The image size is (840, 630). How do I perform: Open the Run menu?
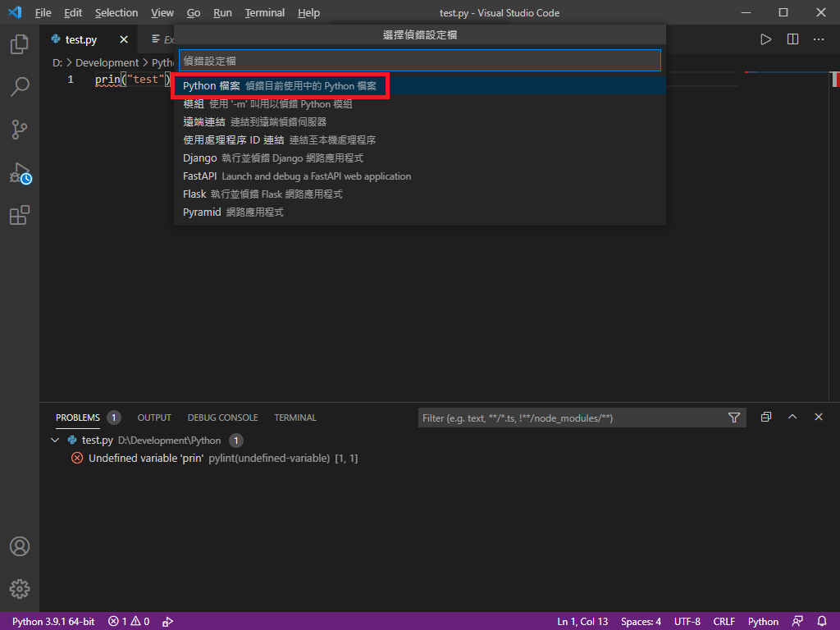(222, 13)
